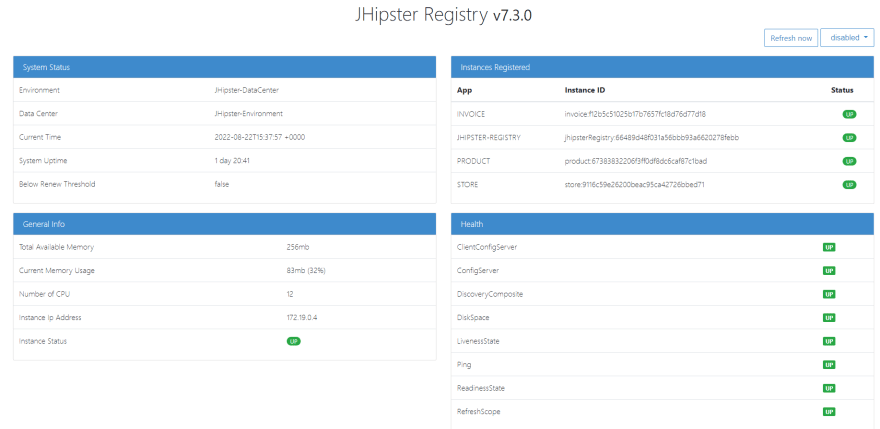Click the Ping UP health badge

(x=829, y=365)
